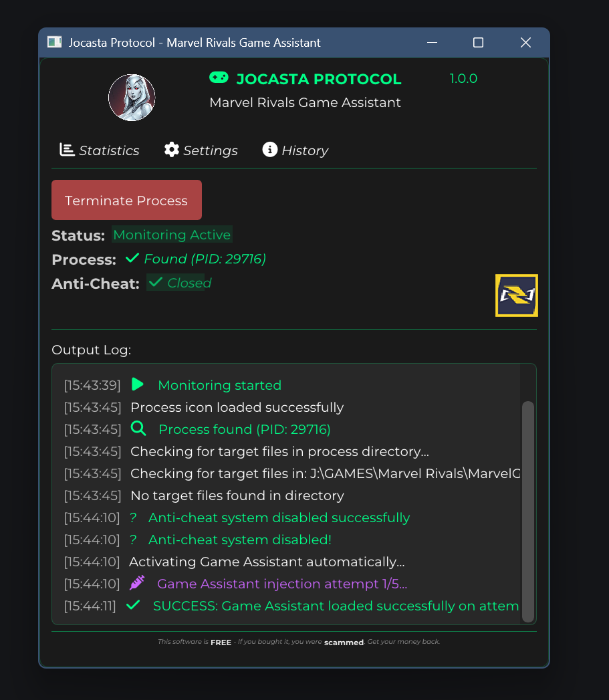Click the green Jocasta Protocol logo icon

coord(219,78)
